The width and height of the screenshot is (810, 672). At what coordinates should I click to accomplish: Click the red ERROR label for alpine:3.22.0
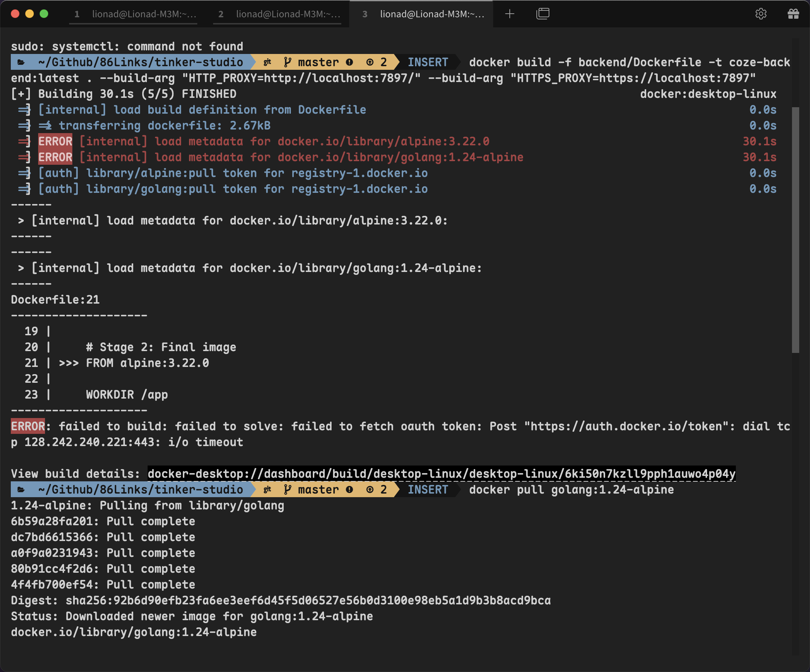(x=55, y=141)
